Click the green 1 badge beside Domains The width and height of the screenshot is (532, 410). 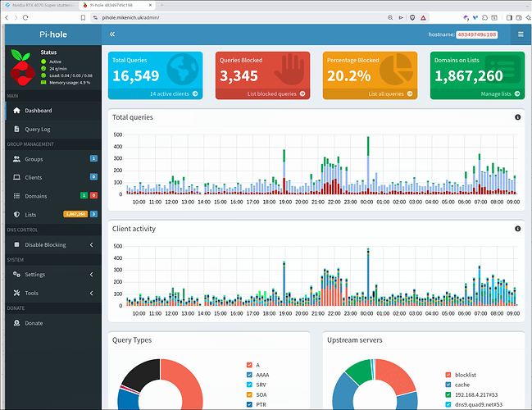coord(84,195)
